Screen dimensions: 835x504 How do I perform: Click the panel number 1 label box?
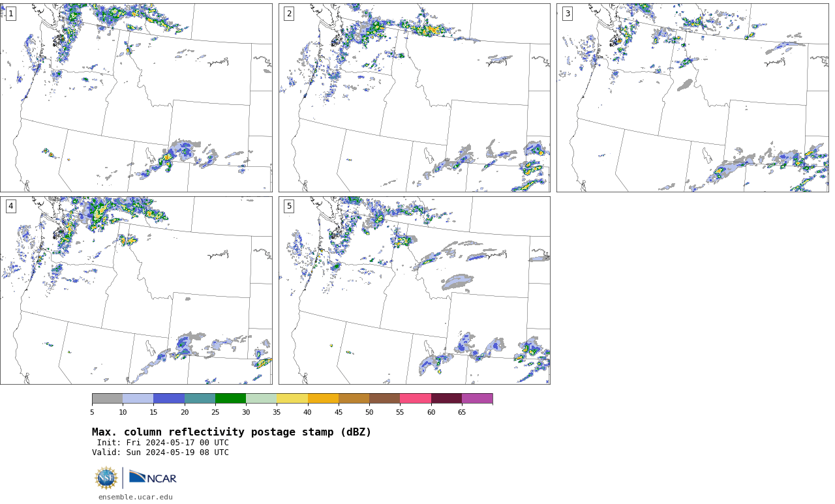10,14
